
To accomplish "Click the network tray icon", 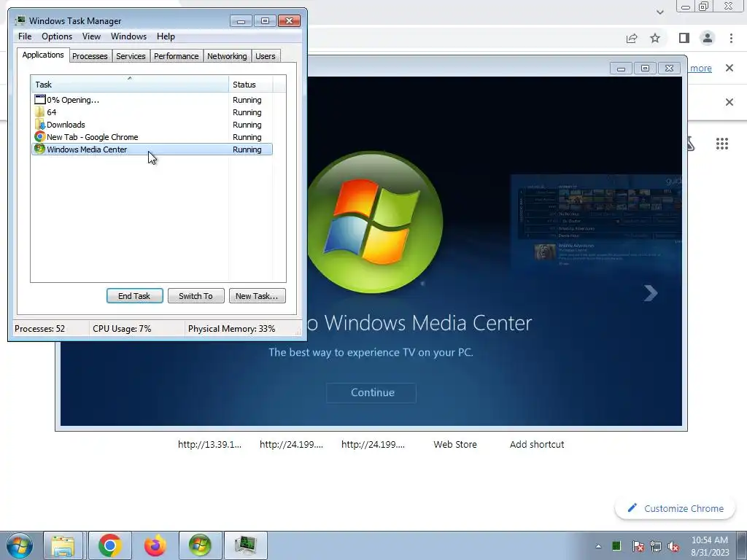I will (x=656, y=546).
